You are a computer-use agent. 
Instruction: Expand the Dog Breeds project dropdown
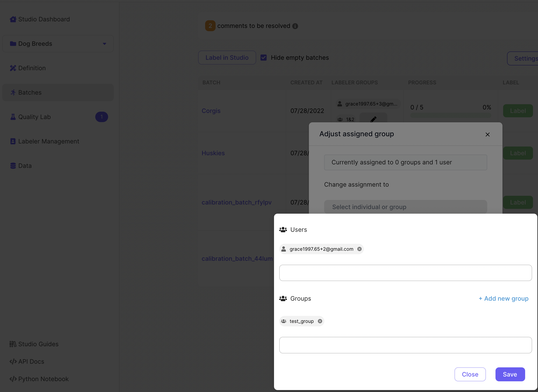click(104, 44)
